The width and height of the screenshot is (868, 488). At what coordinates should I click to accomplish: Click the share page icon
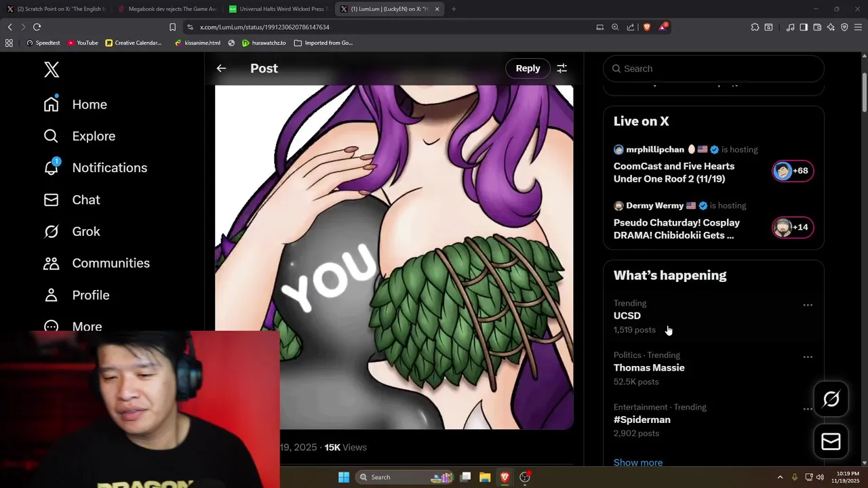coord(631,27)
